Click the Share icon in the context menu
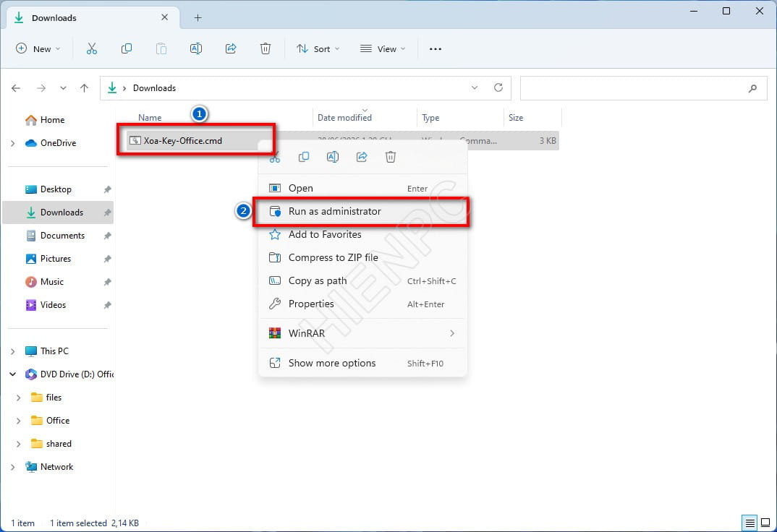Viewport: 777px width, 532px height. (x=362, y=157)
